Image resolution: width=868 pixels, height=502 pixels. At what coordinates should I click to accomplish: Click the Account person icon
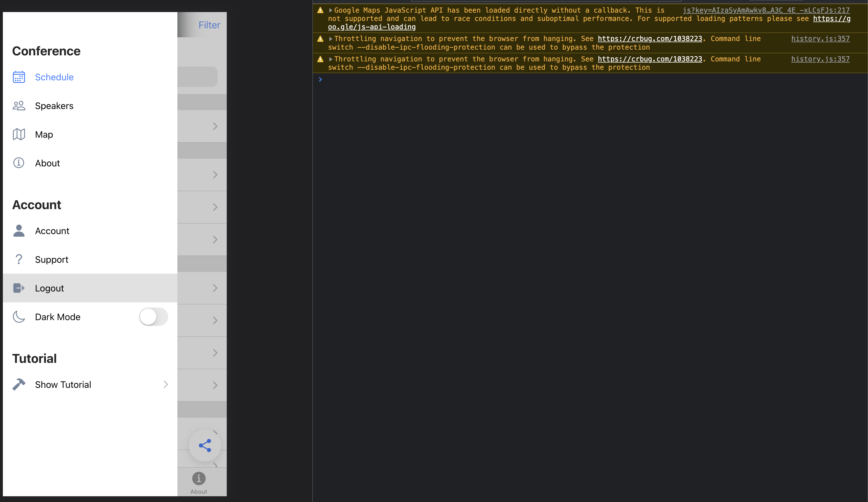(19, 231)
